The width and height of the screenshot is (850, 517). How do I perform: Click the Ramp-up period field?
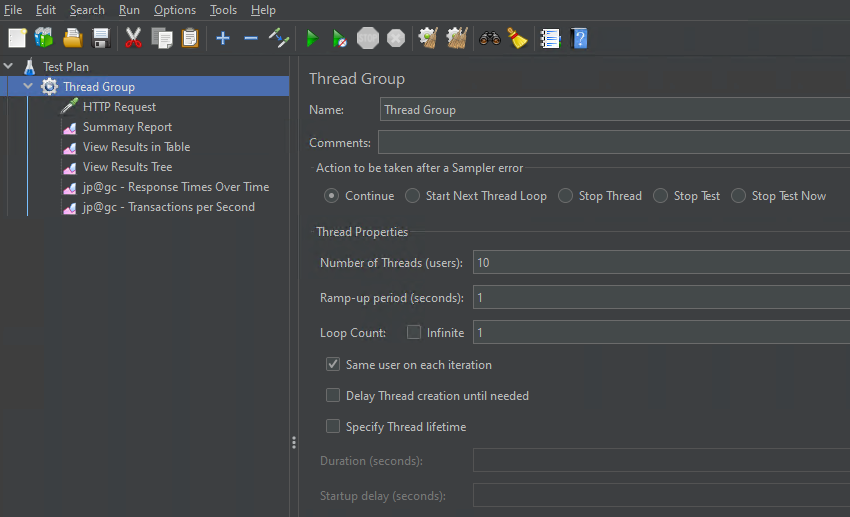(x=661, y=298)
